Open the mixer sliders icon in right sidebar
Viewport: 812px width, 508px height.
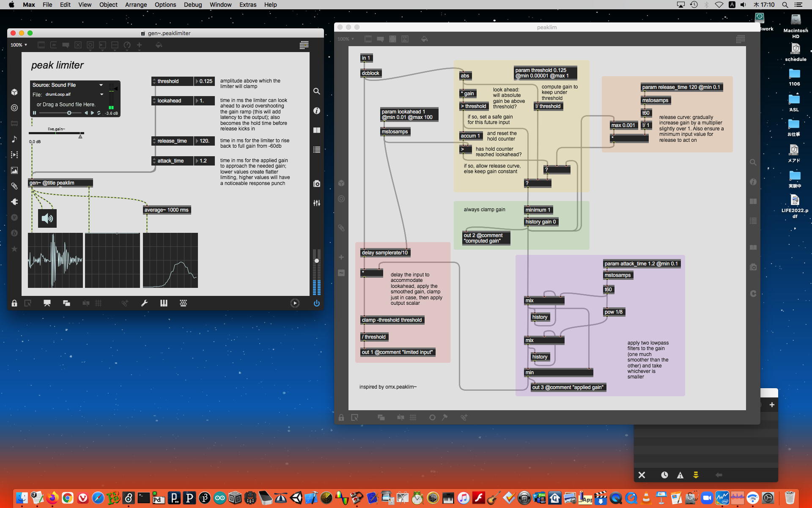316,203
